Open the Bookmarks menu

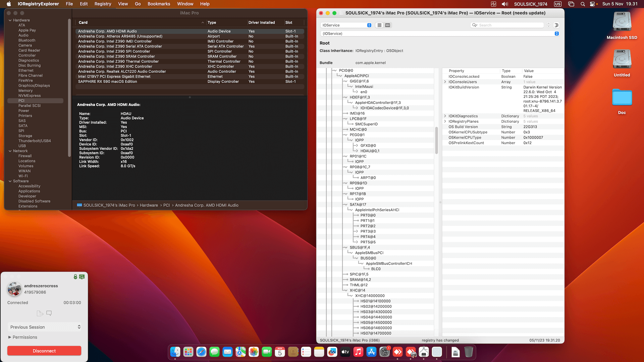(159, 4)
